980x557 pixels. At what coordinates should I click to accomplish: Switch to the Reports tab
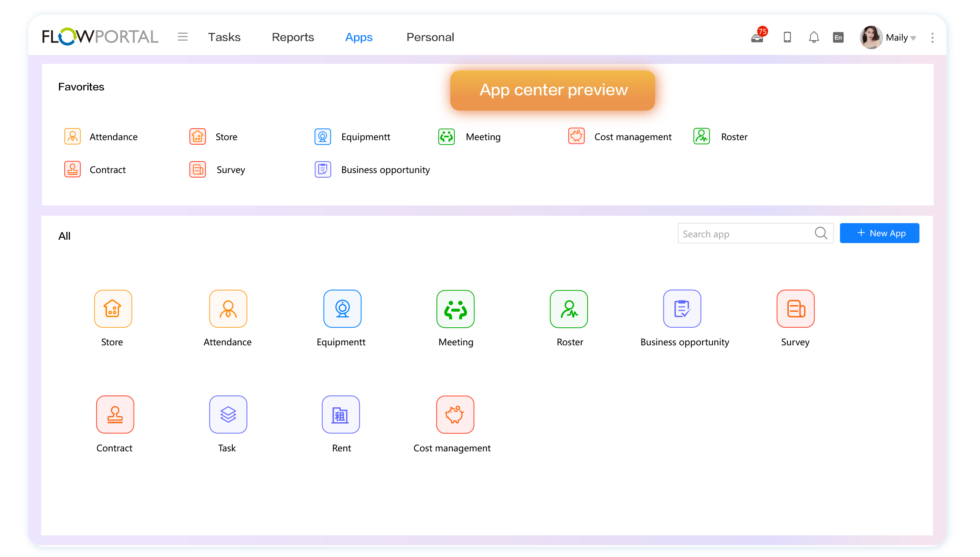pos(292,37)
